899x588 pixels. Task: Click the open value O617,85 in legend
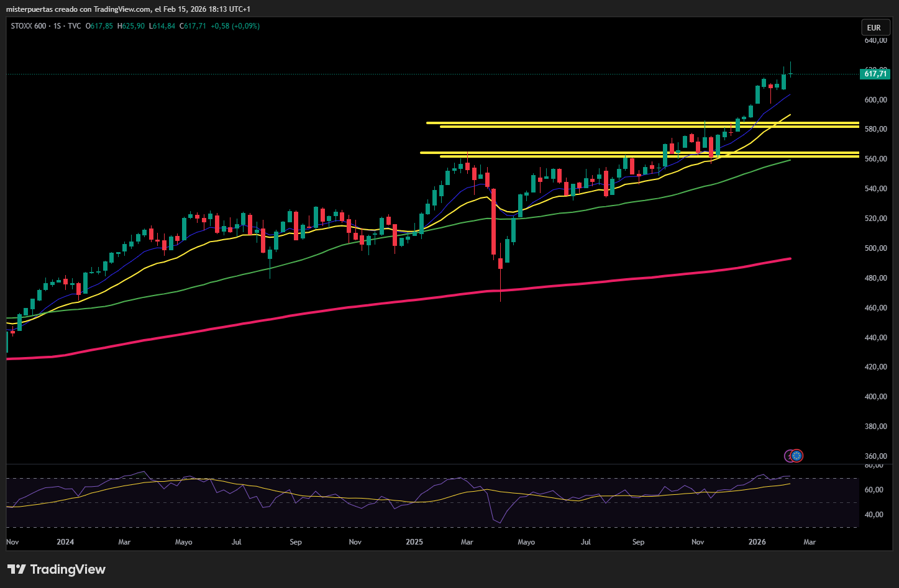coord(99,26)
